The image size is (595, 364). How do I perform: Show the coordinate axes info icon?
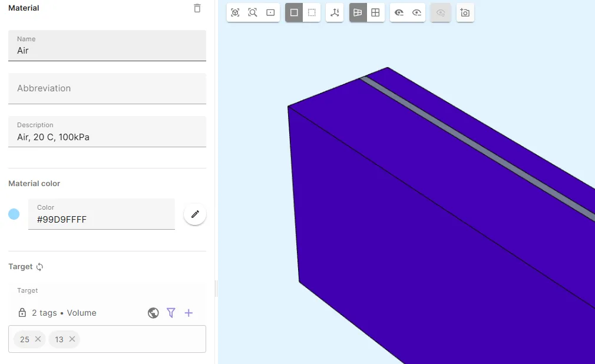(335, 12)
